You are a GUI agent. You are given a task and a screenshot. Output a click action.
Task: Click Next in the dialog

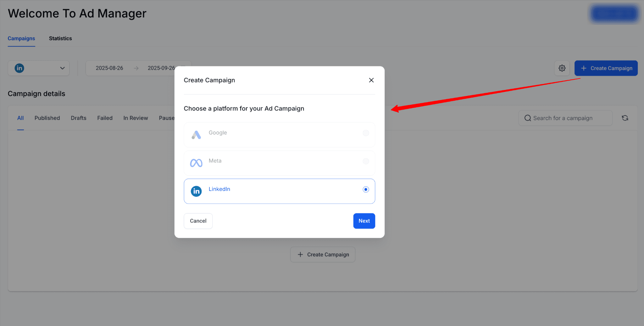point(364,221)
